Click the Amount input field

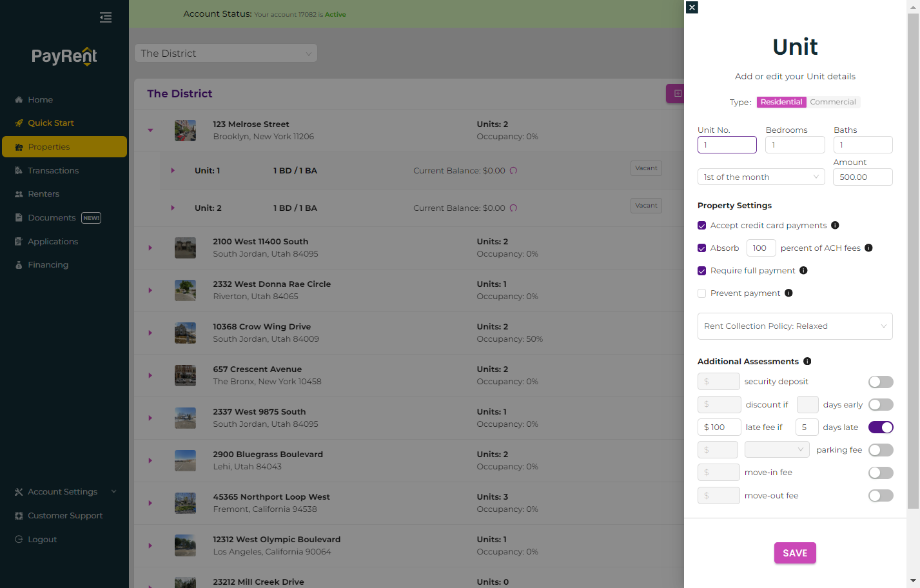click(863, 177)
